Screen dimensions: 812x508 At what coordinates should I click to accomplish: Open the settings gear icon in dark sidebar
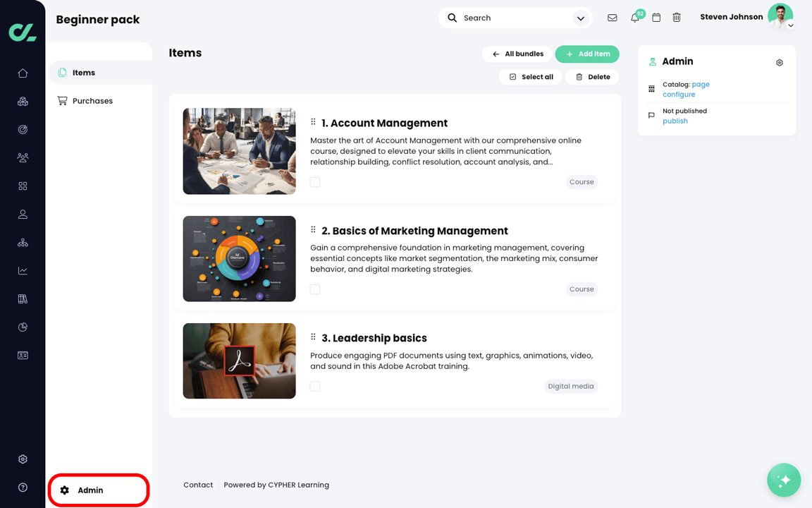coord(23,459)
